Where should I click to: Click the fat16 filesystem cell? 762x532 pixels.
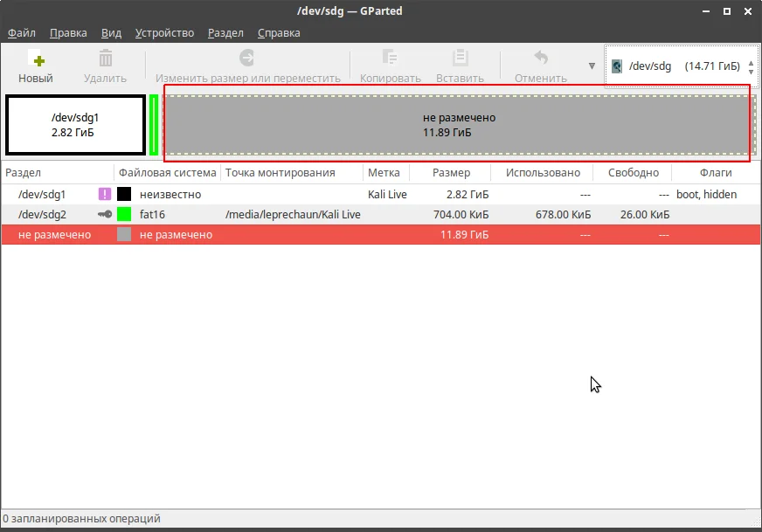click(152, 214)
